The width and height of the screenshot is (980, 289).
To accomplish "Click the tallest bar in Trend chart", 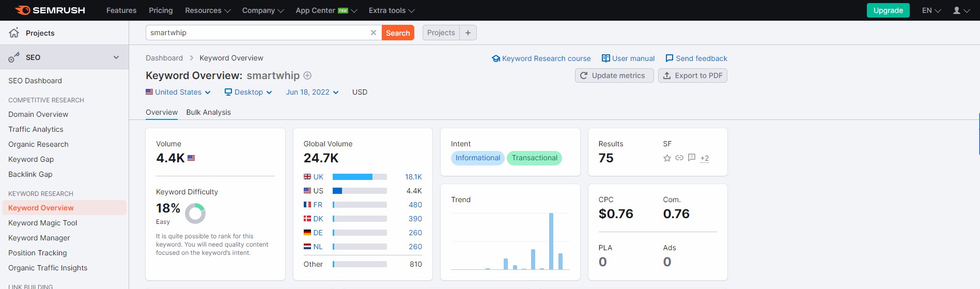I will pyautogui.click(x=551, y=241).
